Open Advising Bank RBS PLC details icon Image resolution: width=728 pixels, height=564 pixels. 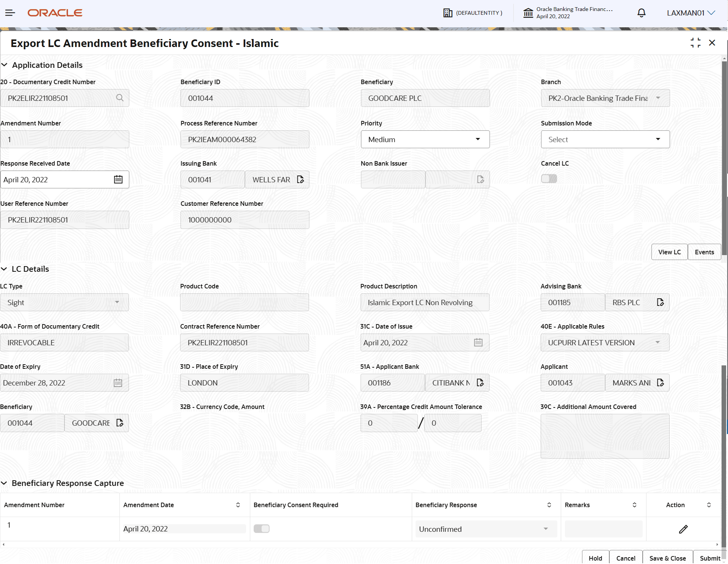click(660, 302)
